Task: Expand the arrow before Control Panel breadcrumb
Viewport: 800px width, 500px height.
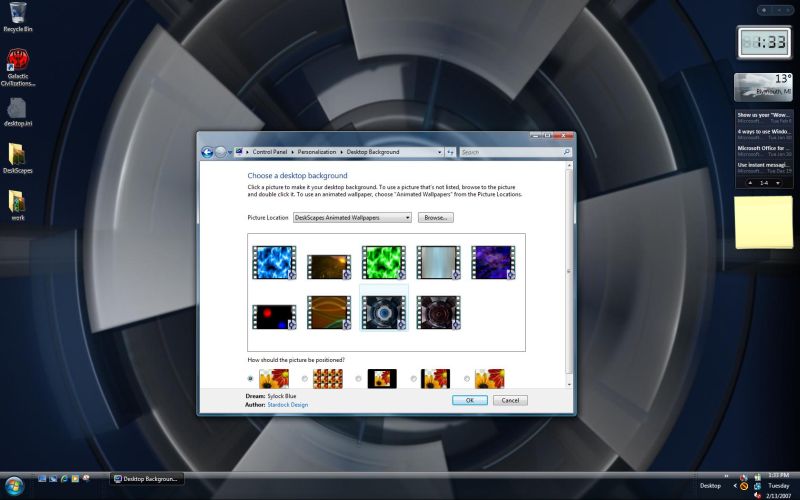Action: tap(247, 152)
